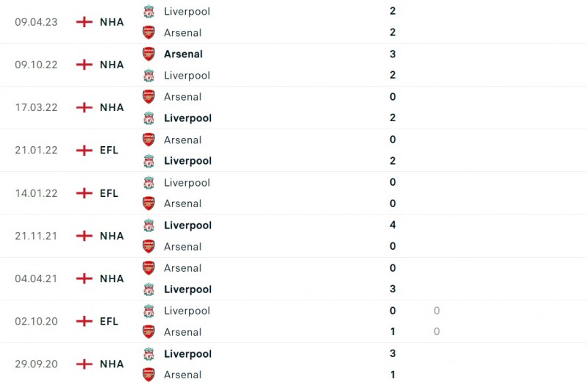Select the EFL league label for 21.01.22
The image size is (588, 382).
(x=109, y=151)
